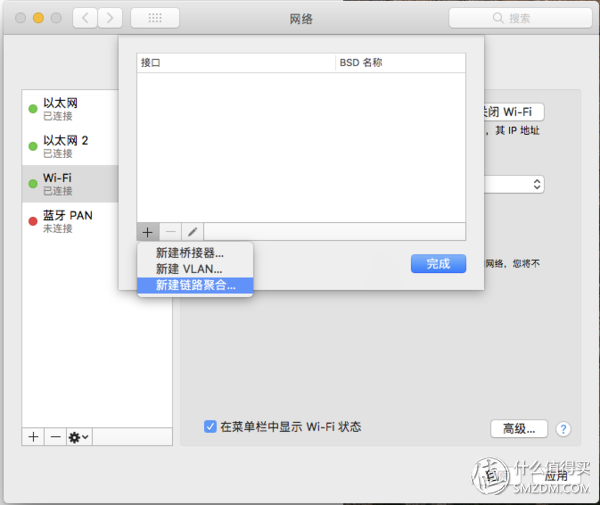The width and height of the screenshot is (600, 505).
Task: Select 蓝牙 PAN in the service list
Action: [x=70, y=222]
